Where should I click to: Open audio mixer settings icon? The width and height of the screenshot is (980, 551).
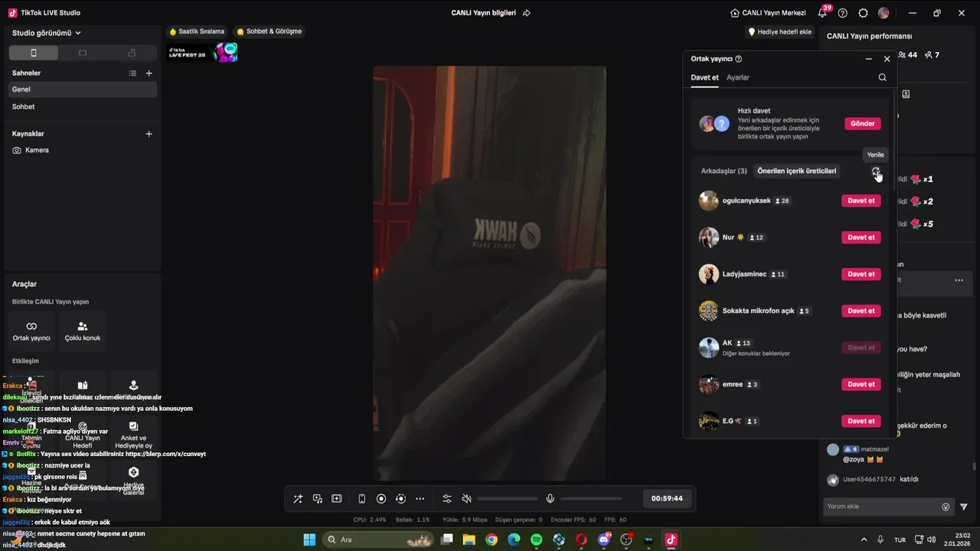[x=447, y=499]
